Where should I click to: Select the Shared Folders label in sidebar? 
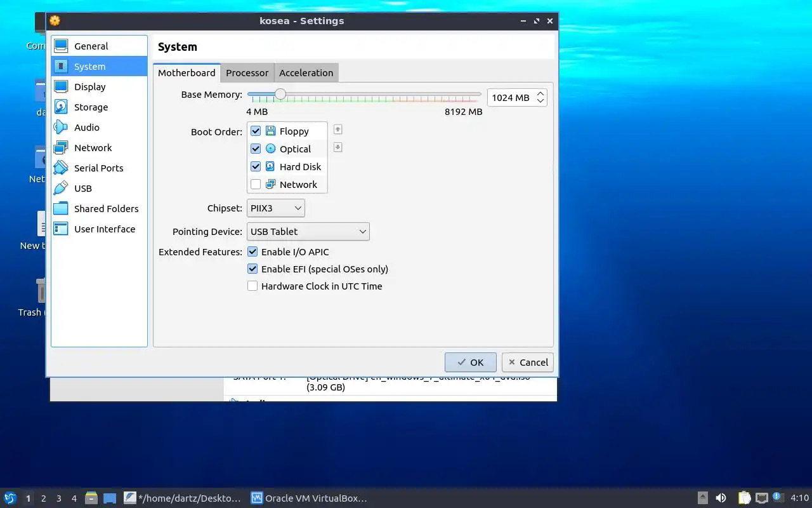107,209
